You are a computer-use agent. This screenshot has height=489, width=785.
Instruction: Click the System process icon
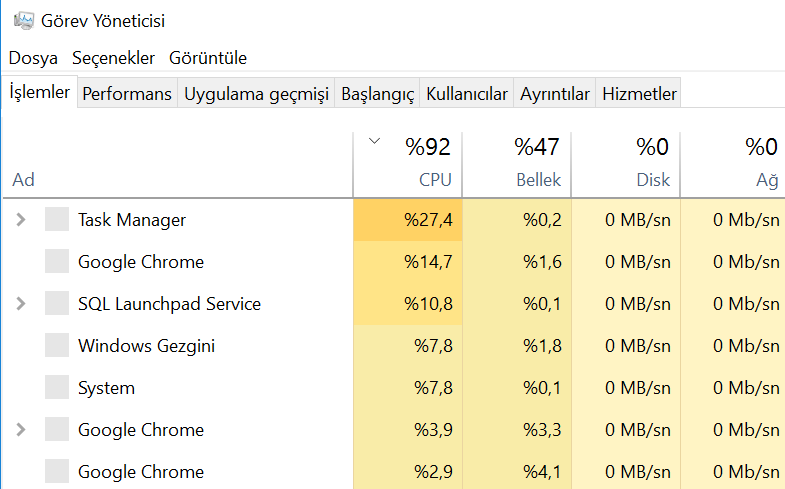[57, 388]
